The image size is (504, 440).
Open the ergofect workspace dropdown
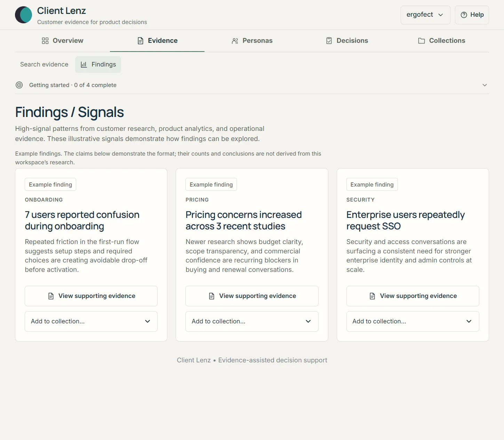pos(425,15)
